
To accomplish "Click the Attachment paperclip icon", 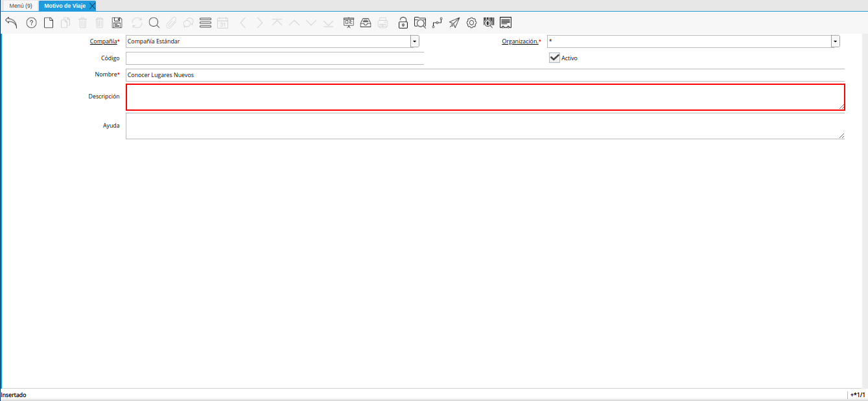I will [171, 23].
